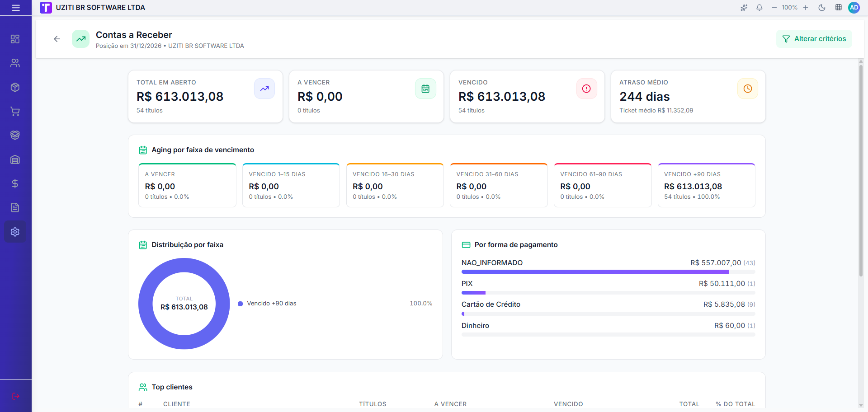
Task: Click the 244 dias value
Action: (x=645, y=97)
